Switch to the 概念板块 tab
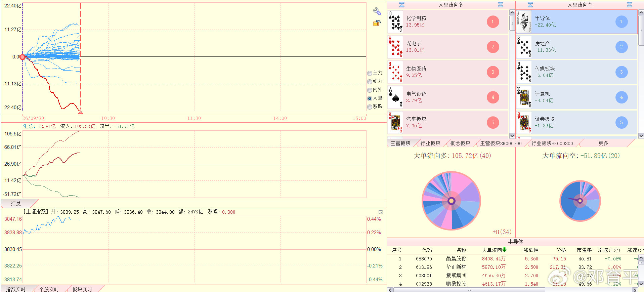Viewport: 644px width, 292px height. pos(460,143)
